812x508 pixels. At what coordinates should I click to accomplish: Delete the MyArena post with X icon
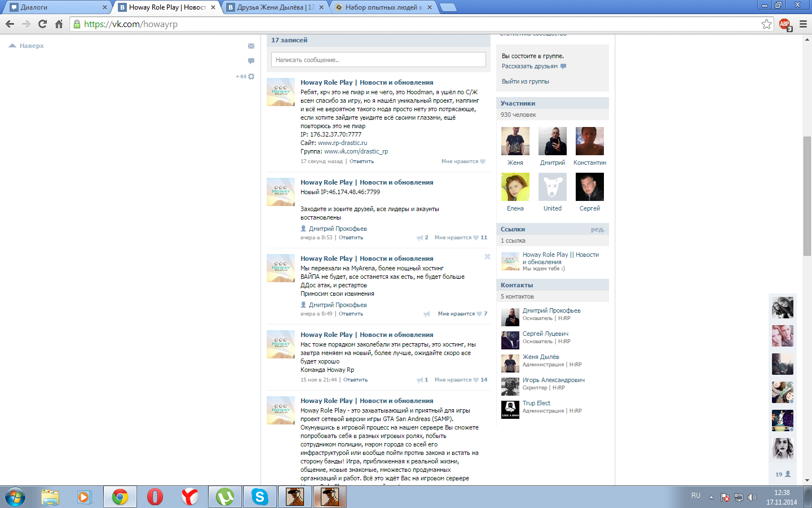487,256
